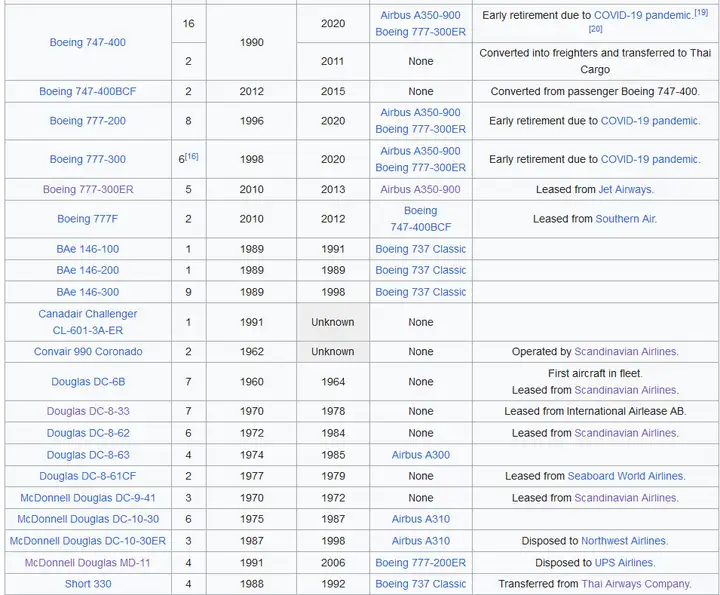Open Boeing 747-400BCF replacement in Boeing 777F row
The image size is (720, 595).
tap(421, 219)
